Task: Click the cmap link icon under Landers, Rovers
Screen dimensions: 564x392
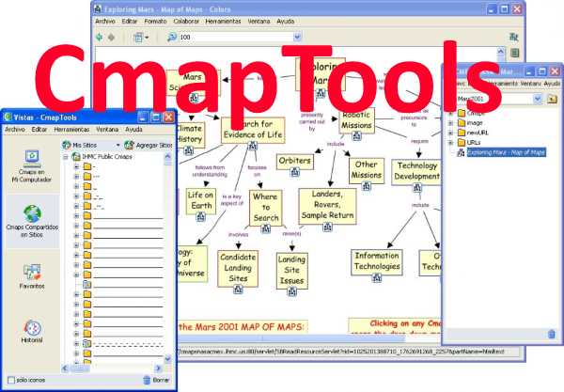Action: coord(327,227)
